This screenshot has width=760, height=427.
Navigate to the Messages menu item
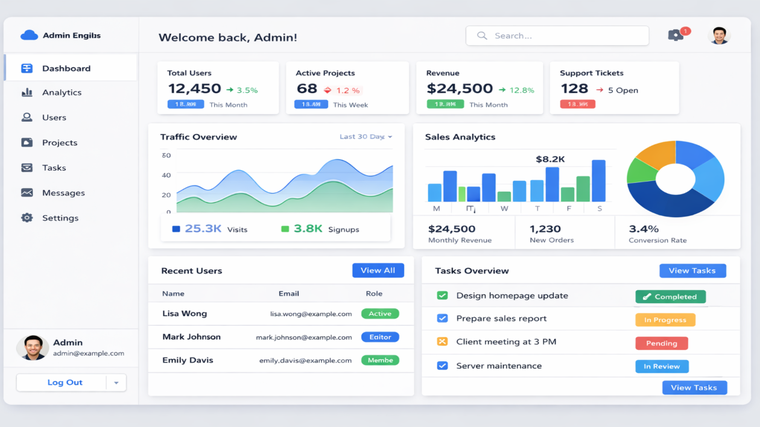pos(63,193)
